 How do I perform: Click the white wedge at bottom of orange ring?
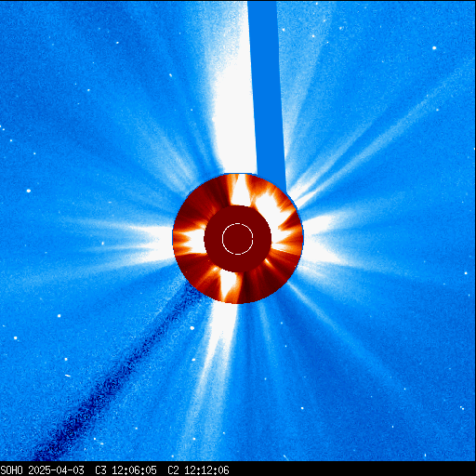pos(229,285)
